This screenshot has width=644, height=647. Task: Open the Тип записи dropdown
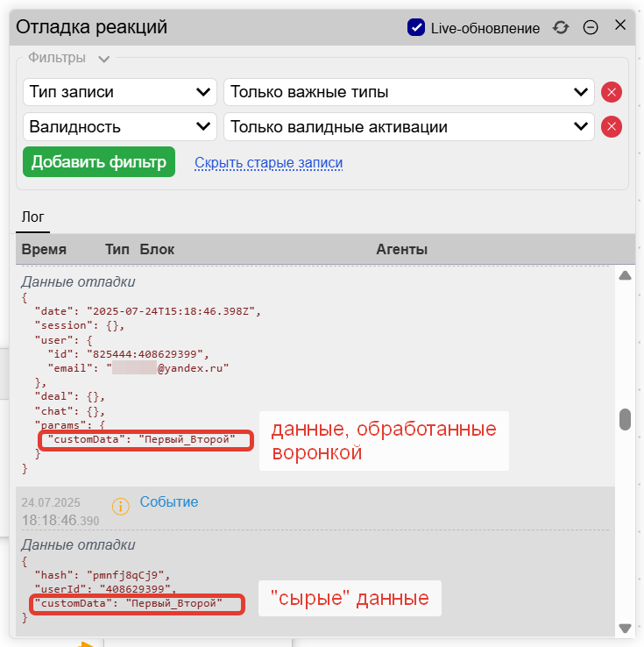click(x=120, y=92)
